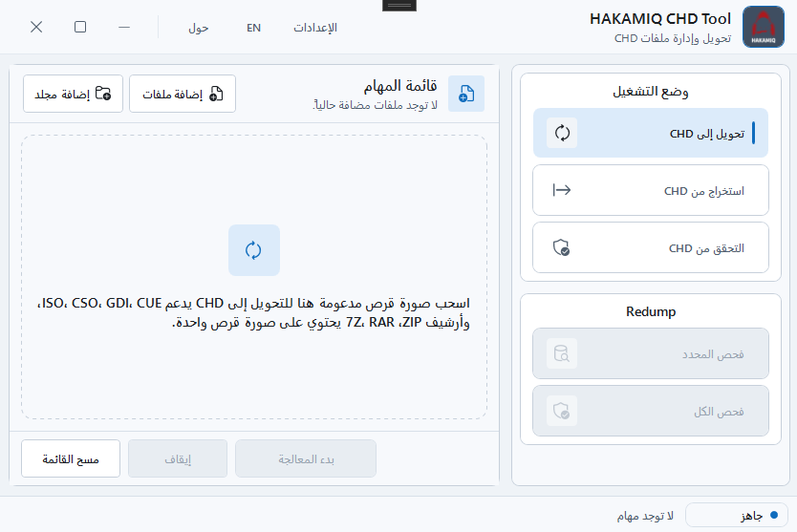Viewport: 797px width, 532px height.
Task: Click the جاهز status indicator
Action: click(x=737, y=515)
